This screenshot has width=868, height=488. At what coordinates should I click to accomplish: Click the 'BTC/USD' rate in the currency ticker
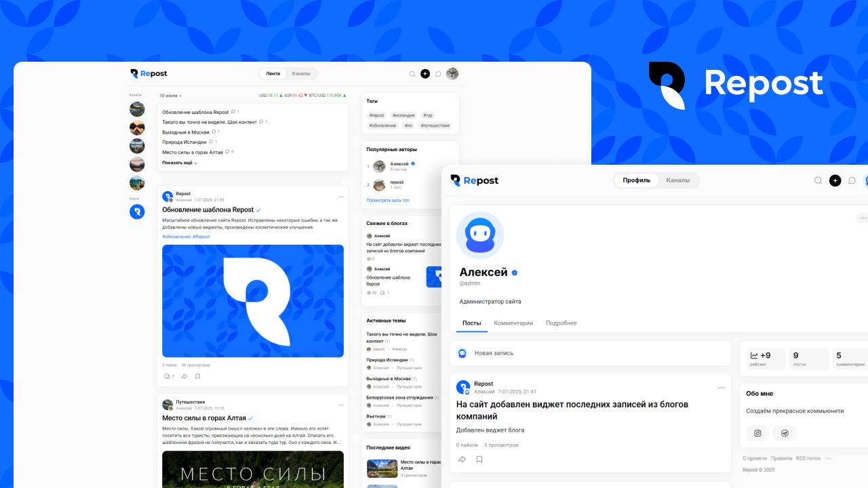328,96
